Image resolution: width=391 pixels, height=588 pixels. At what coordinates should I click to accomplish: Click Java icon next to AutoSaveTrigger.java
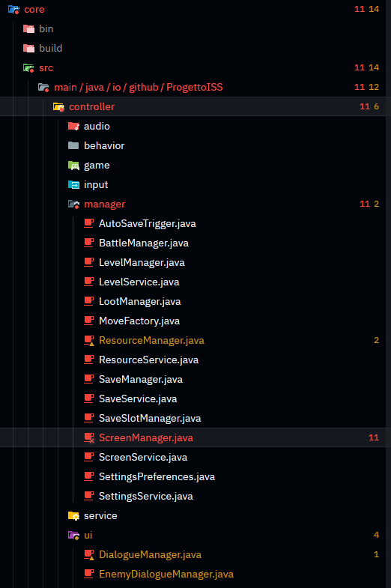(89, 223)
